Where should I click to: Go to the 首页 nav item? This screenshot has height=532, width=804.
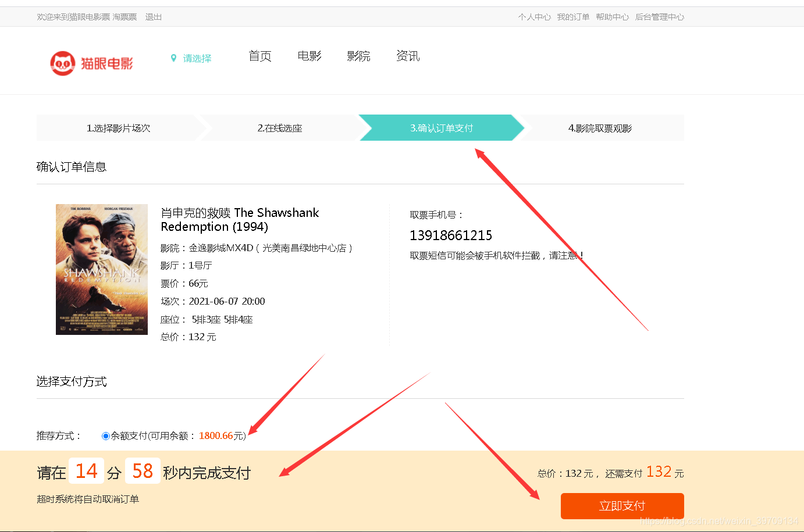pyautogui.click(x=260, y=56)
